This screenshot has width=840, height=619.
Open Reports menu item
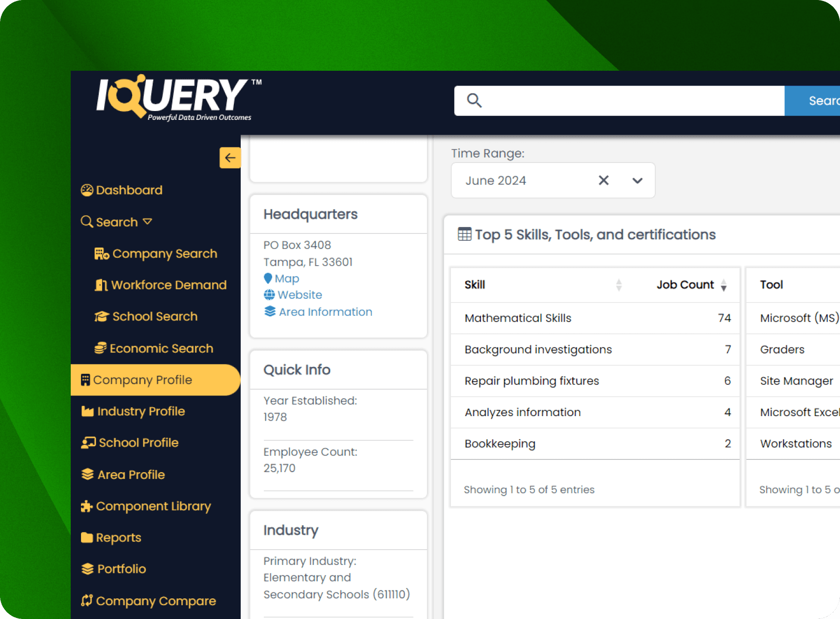[112, 537]
